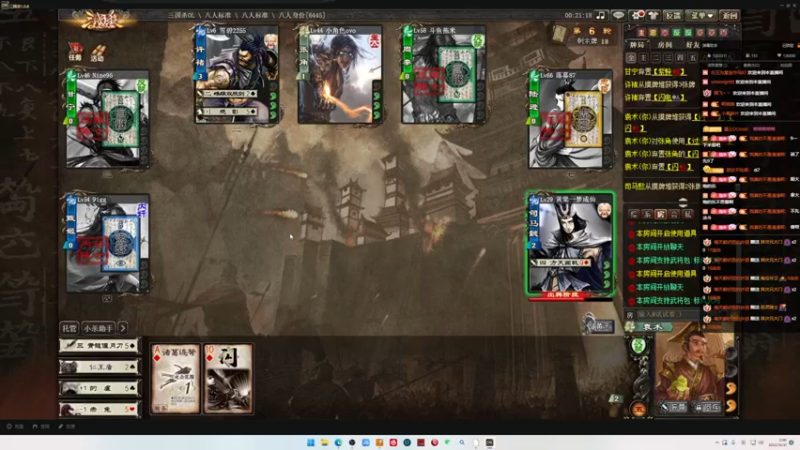Image resolution: width=800 pixels, height=450 pixels.
Task: Select the dead 周泰 player card
Action: [443, 74]
